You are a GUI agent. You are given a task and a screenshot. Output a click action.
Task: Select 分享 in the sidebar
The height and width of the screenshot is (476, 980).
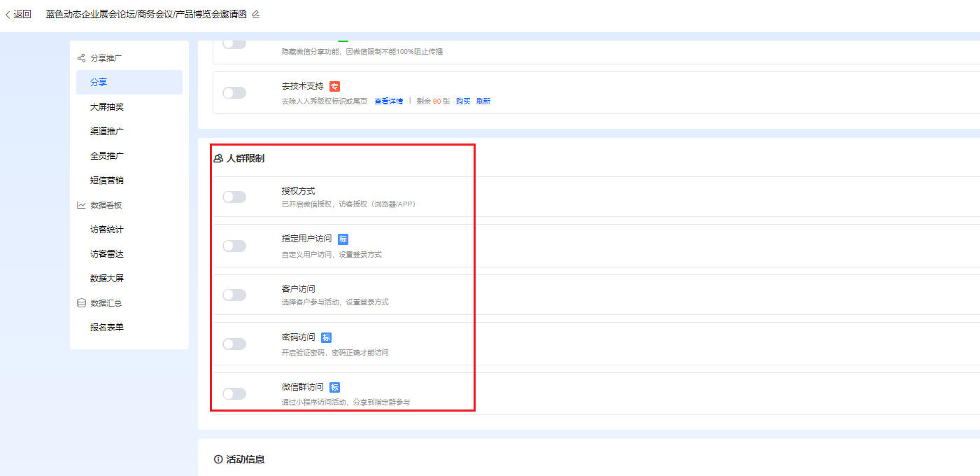coord(129,83)
